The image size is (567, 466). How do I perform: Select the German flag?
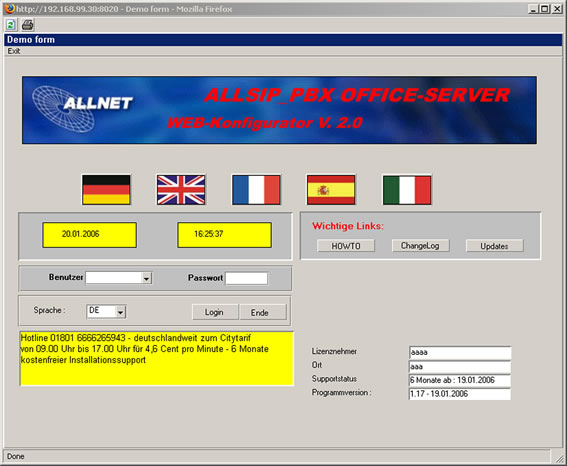[x=106, y=190]
